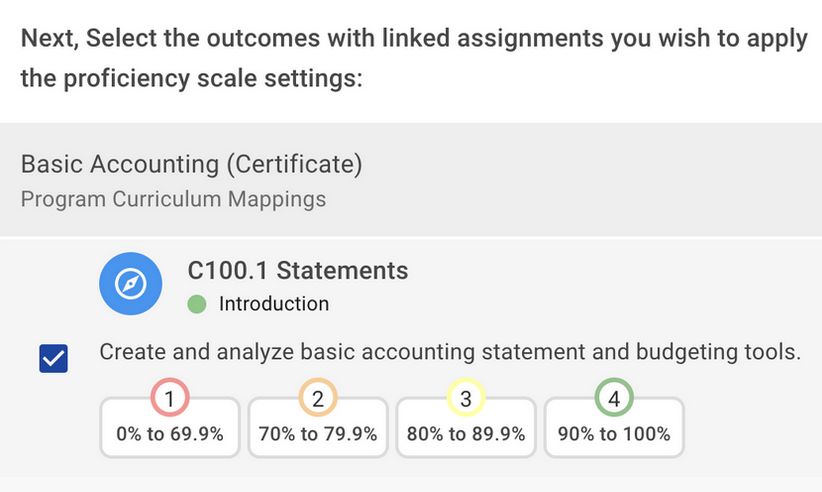Click the blue compass outcome icon
This screenshot has width=822, height=492.
coord(130,284)
